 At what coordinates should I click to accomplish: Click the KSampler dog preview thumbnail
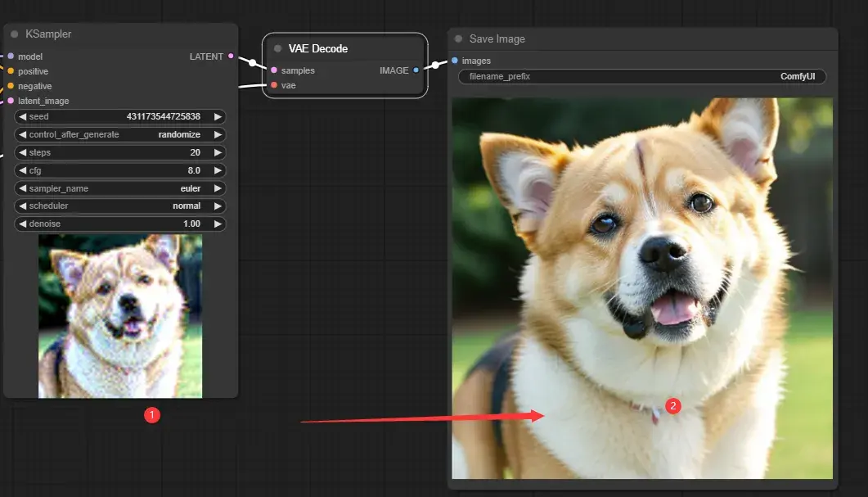click(x=120, y=316)
